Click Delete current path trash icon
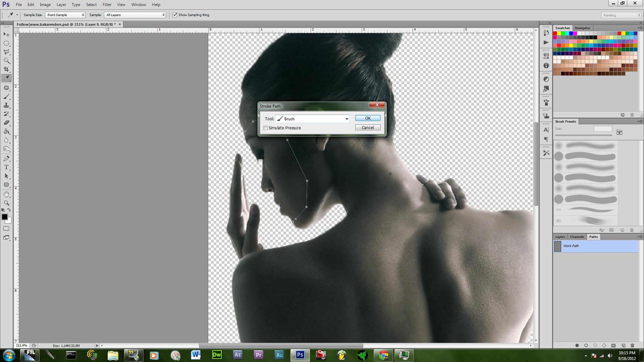This screenshot has width=644, height=362. [633, 346]
